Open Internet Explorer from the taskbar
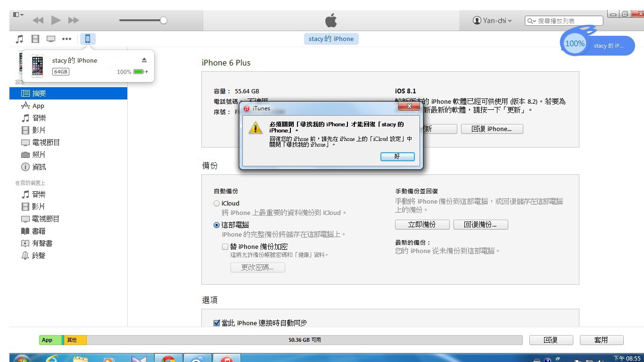Screen dimensions: 644x362 pos(52,359)
